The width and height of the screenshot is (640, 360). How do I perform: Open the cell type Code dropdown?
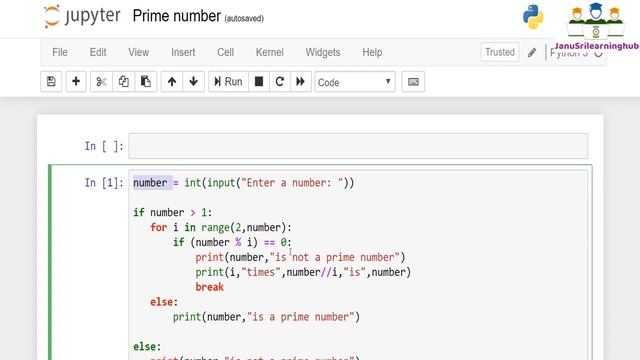(355, 82)
